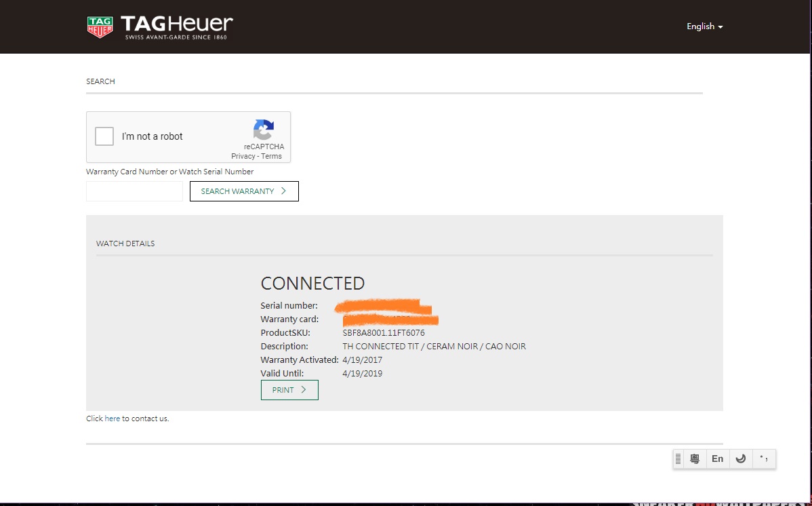Select the Valid Until date 4/19/2019
This screenshot has height=506, width=812.
tap(363, 373)
